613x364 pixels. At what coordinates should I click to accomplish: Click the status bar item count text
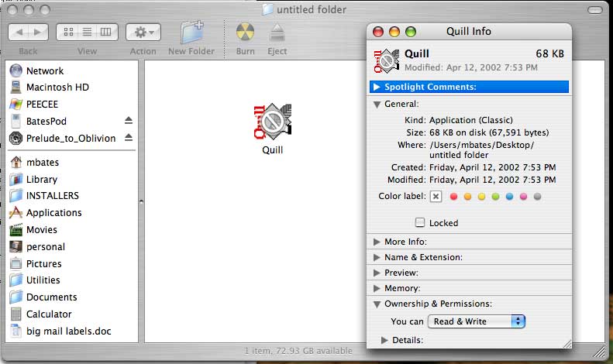coord(298,351)
